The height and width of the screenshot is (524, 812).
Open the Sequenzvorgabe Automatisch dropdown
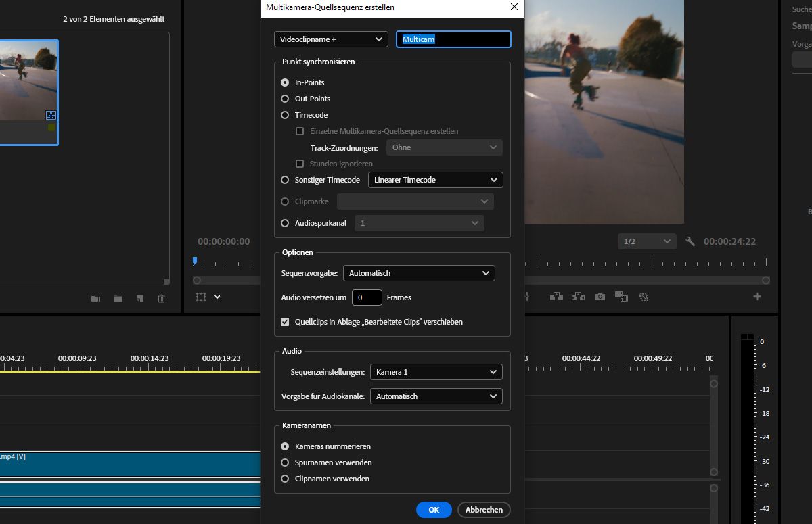[419, 273]
